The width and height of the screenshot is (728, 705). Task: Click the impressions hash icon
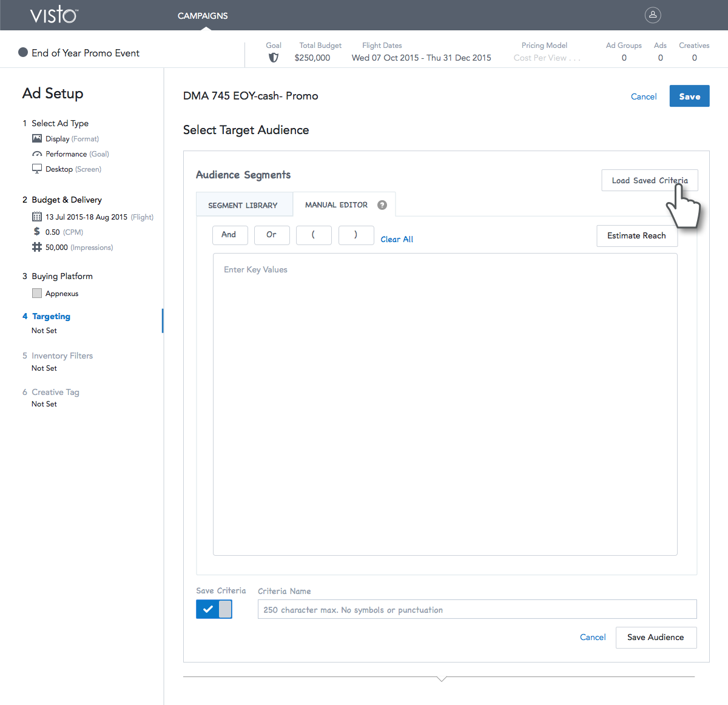tap(37, 247)
